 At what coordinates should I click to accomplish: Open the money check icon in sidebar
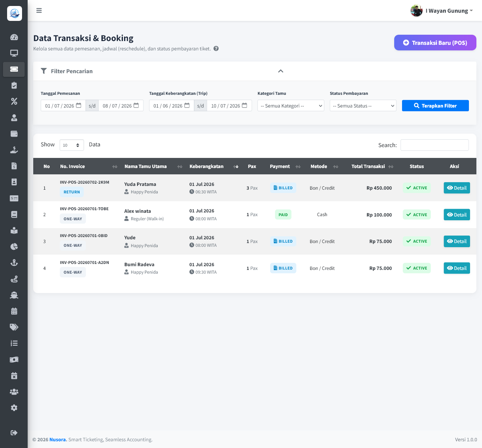[14, 198]
